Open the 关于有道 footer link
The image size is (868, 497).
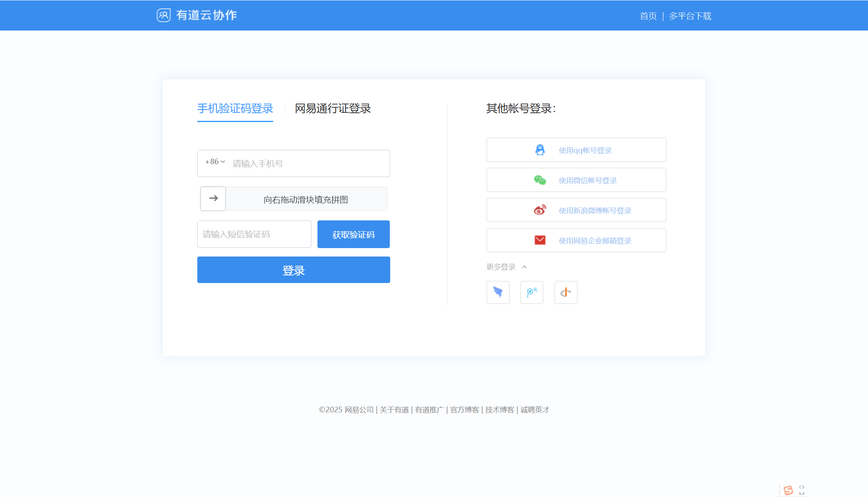(x=394, y=409)
